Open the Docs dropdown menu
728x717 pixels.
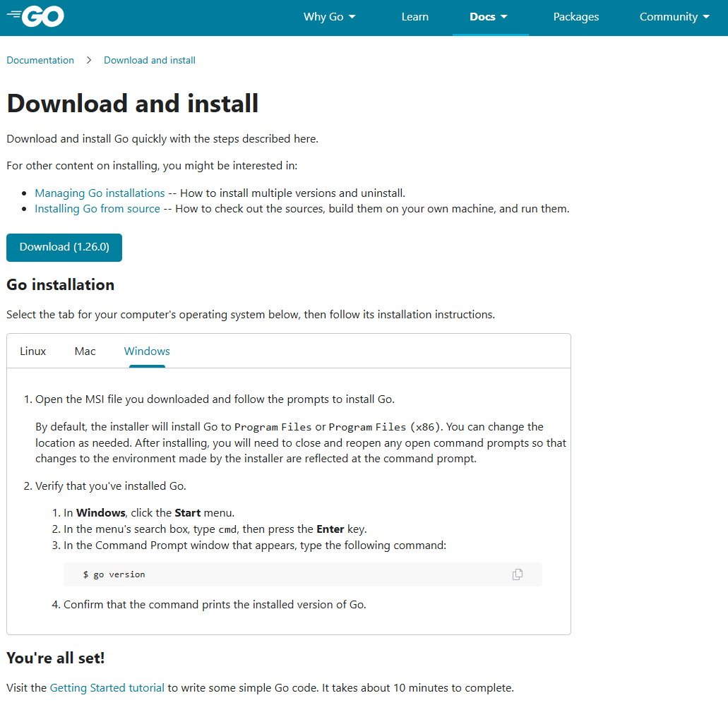[x=489, y=17]
